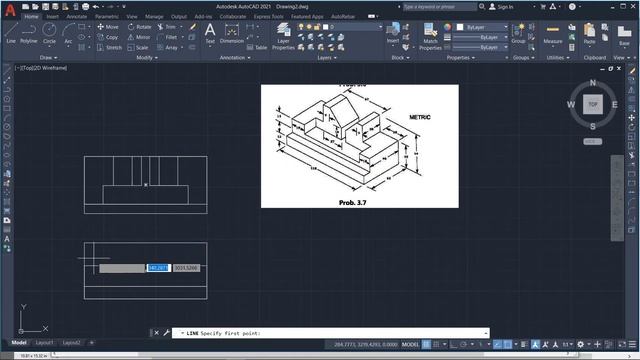Click the Insert block icon

click(x=393, y=33)
